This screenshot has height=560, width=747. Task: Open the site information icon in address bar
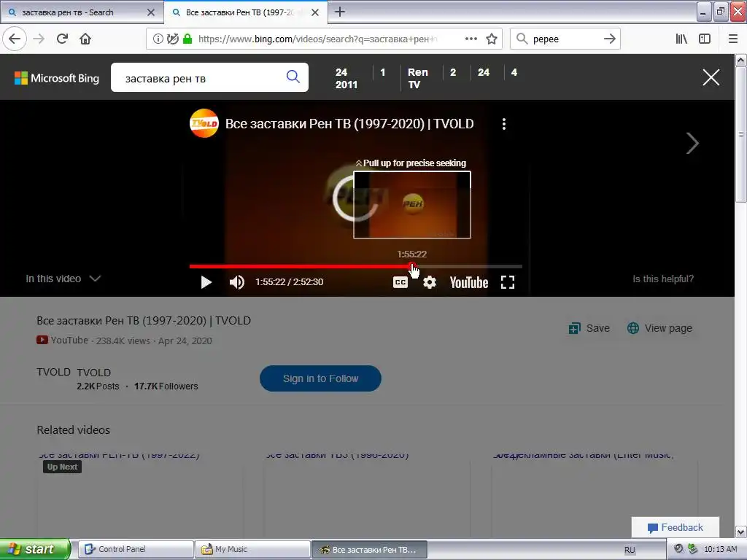point(158,39)
